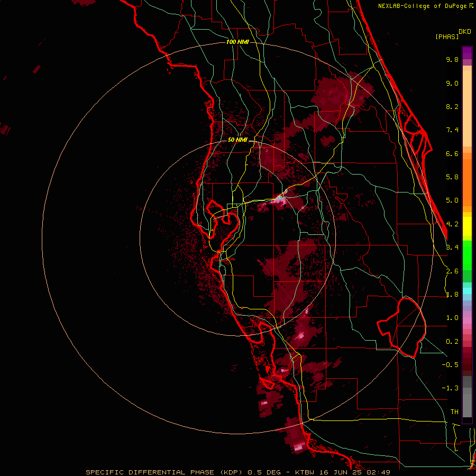Image resolution: width=476 pixels, height=476 pixels.
Task: Click the [PHAS] units label
Action: pos(447,37)
